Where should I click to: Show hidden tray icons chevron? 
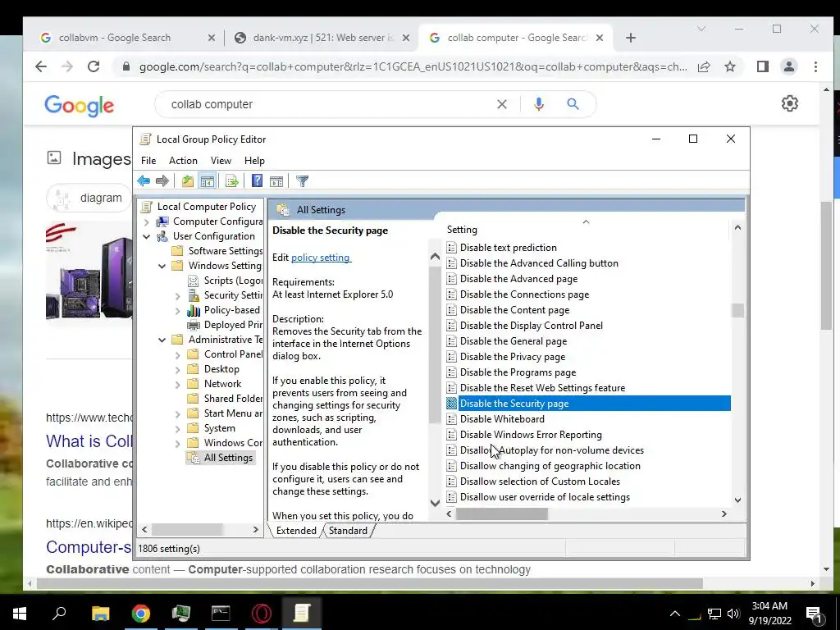coord(675,614)
